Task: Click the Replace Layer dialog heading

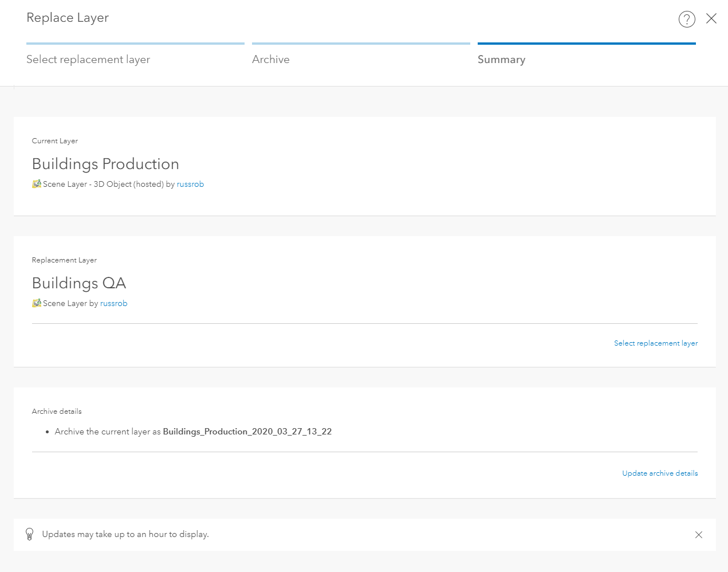Action: [x=68, y=18]
